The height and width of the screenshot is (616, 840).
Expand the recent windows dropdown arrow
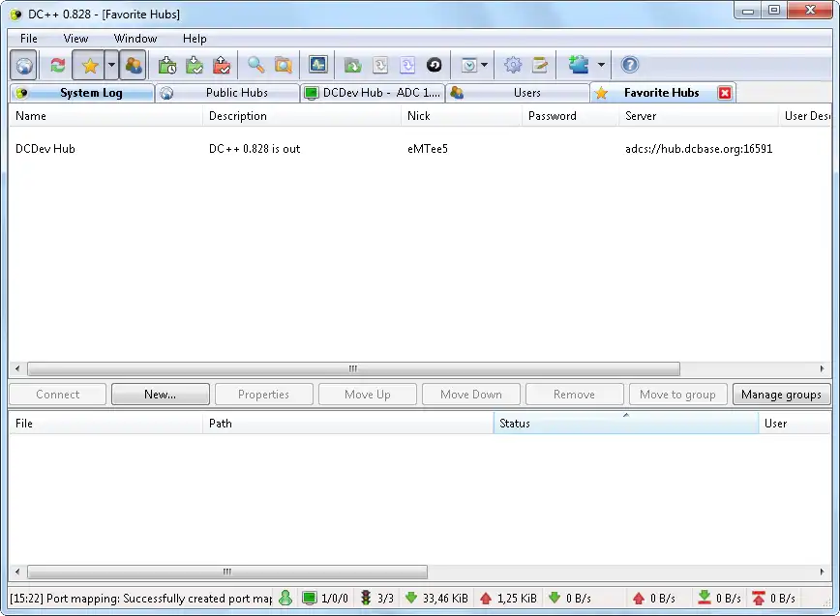484,66
